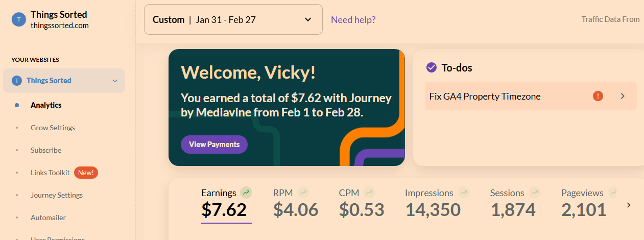The width and height of the screenshot is (644, 240).
Task: Open Grow Settings in the sidebar
Action: (53, 128)
